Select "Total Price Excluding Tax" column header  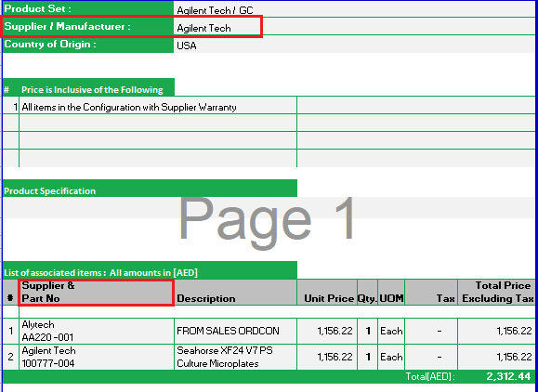496,293
